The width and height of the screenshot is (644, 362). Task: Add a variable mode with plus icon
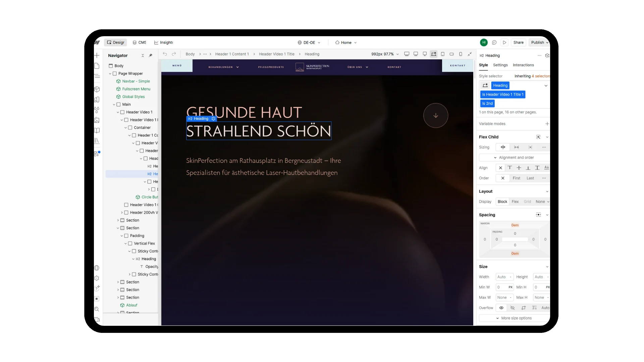coord(547,124)
